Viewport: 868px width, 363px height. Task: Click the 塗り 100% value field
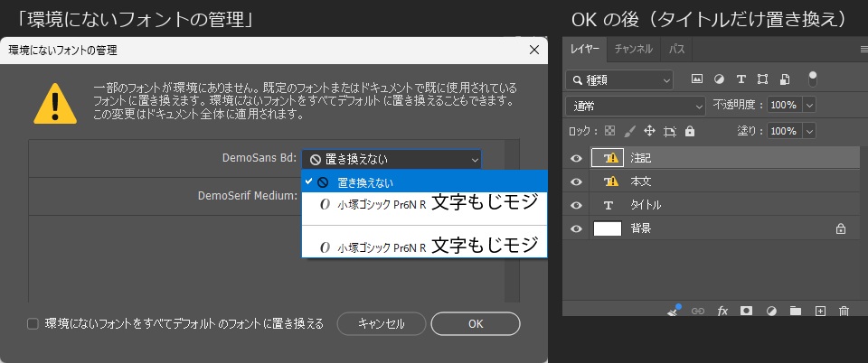(785, 131)
